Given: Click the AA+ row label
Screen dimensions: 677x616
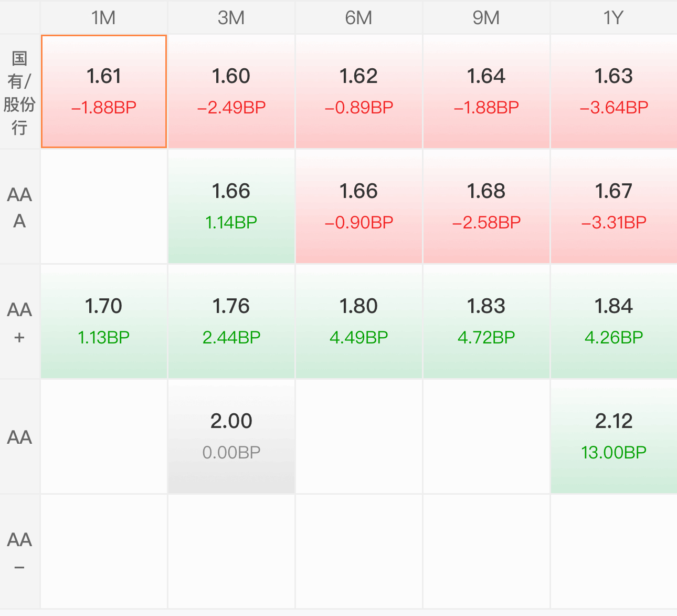Looking at the screenshot, I should 19,322.
